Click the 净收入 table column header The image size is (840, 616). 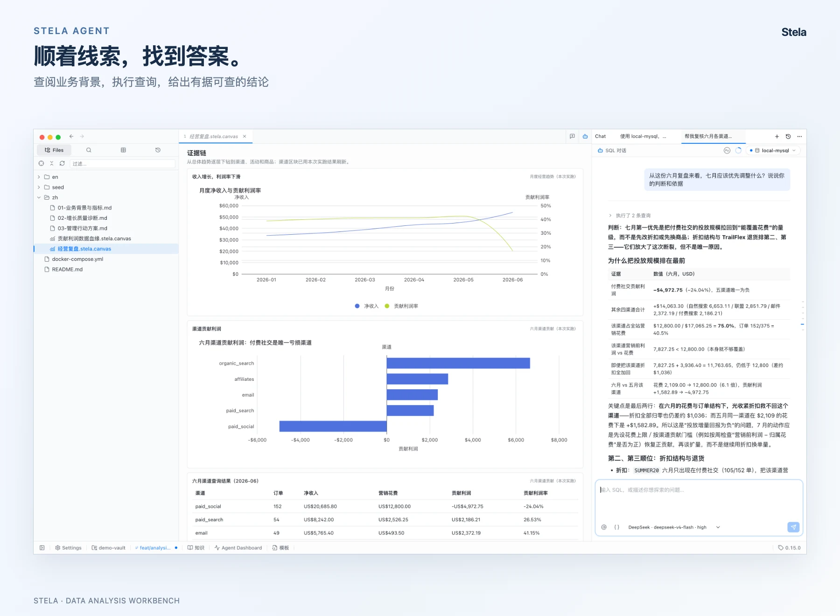(x=311, y=493)
